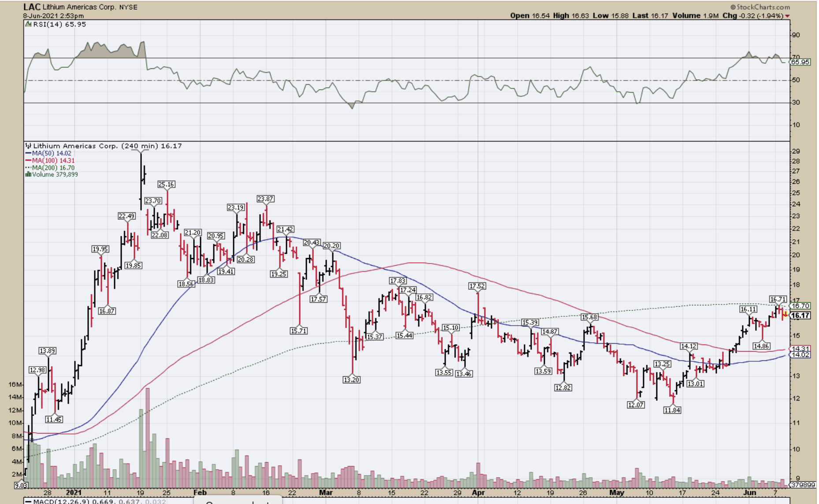Click the Apr label on the date axis

(x=478, y=493)
